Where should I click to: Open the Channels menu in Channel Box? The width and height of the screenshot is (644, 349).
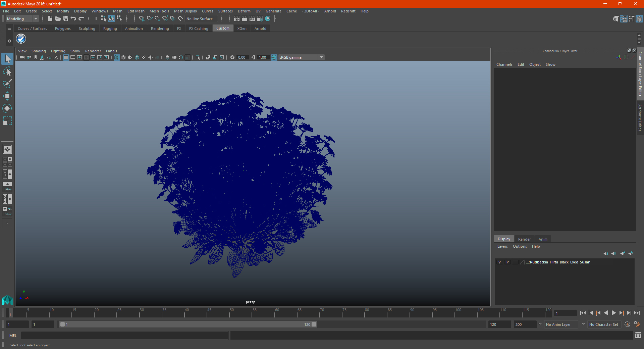tap(504, 64)
